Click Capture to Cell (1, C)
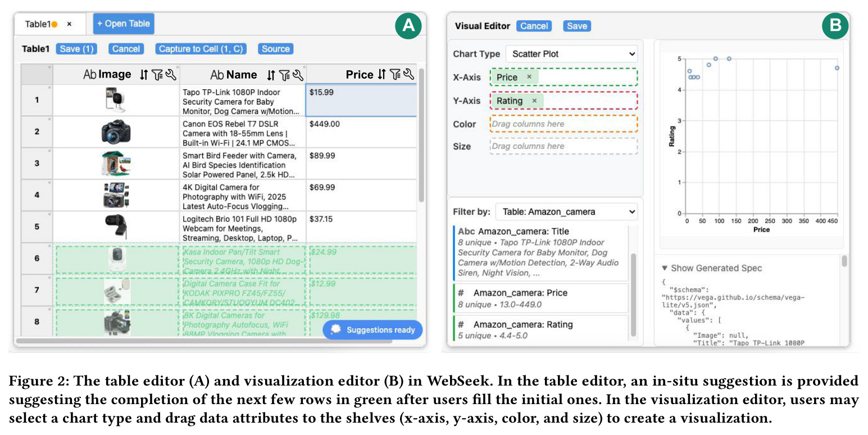 201,49
